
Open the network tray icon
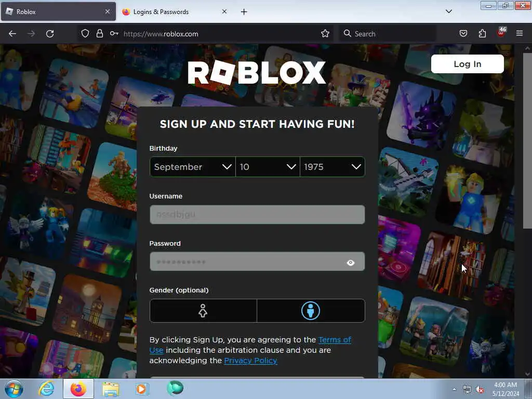pyautogui.click(x=467, y=390)
